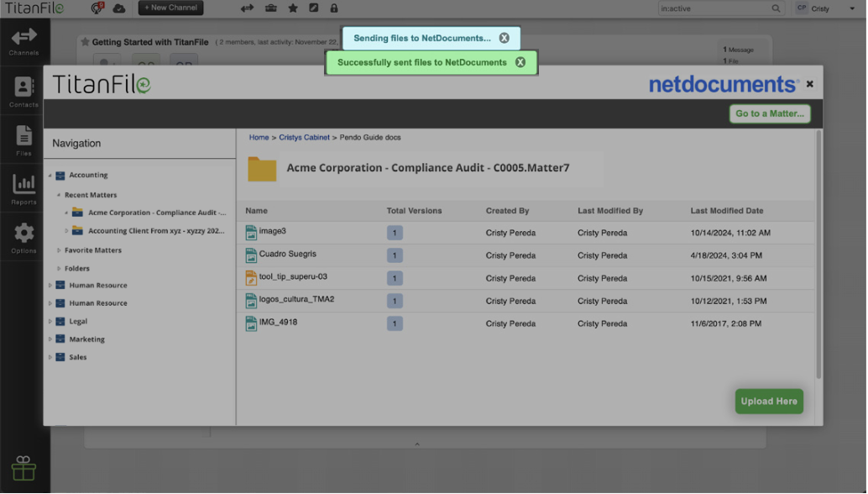Expand the Favorite Matters node
Screen dimensions: 868x494
point(59,250)
